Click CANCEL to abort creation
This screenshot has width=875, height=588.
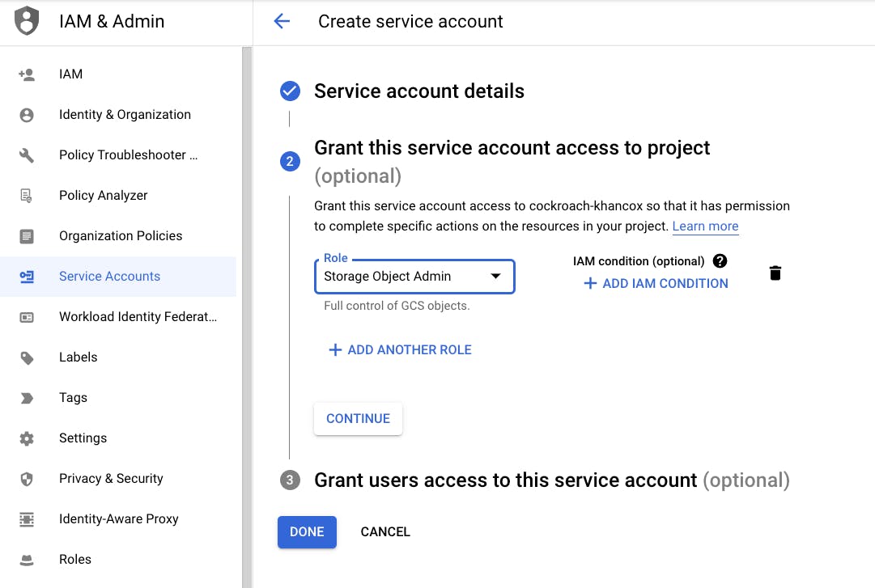point(385,531)
